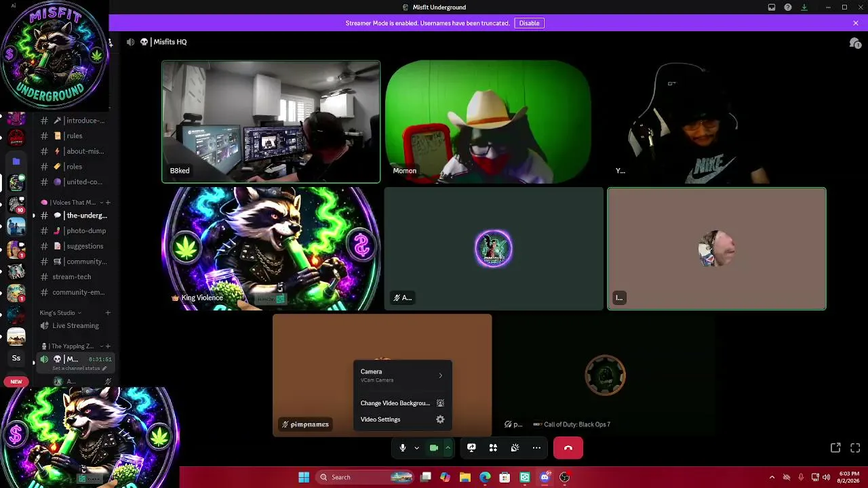Show chat thread icon for voice channel

855,43
